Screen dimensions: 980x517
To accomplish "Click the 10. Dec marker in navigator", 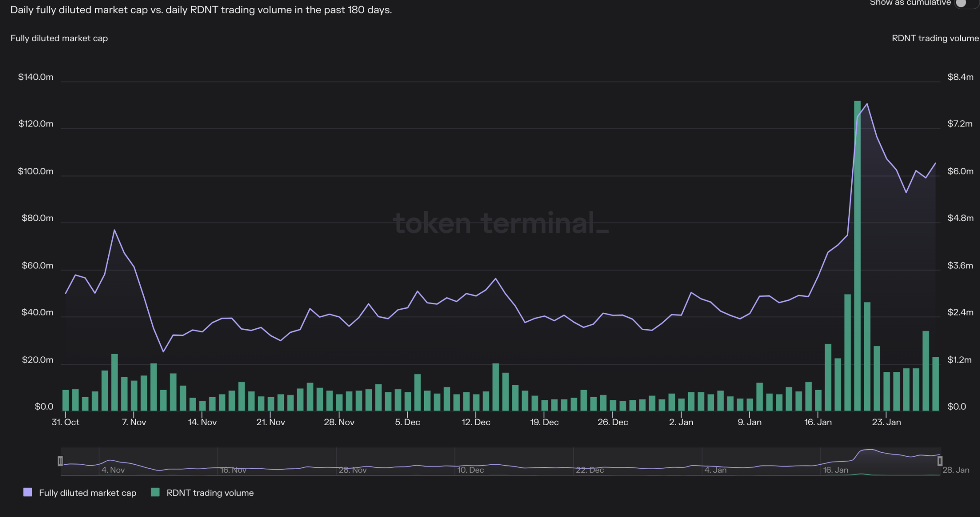I will pyautogui.click(x=471, y=470).
